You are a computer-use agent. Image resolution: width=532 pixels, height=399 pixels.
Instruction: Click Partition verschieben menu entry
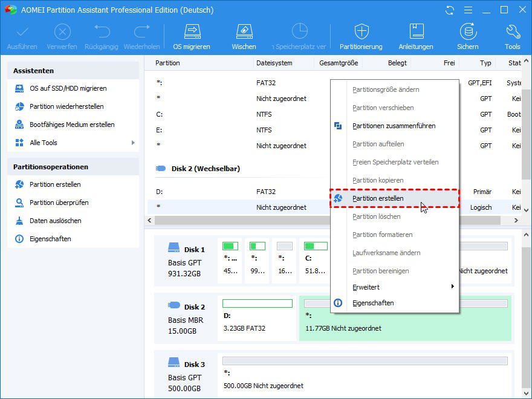[x=395, y=108]
